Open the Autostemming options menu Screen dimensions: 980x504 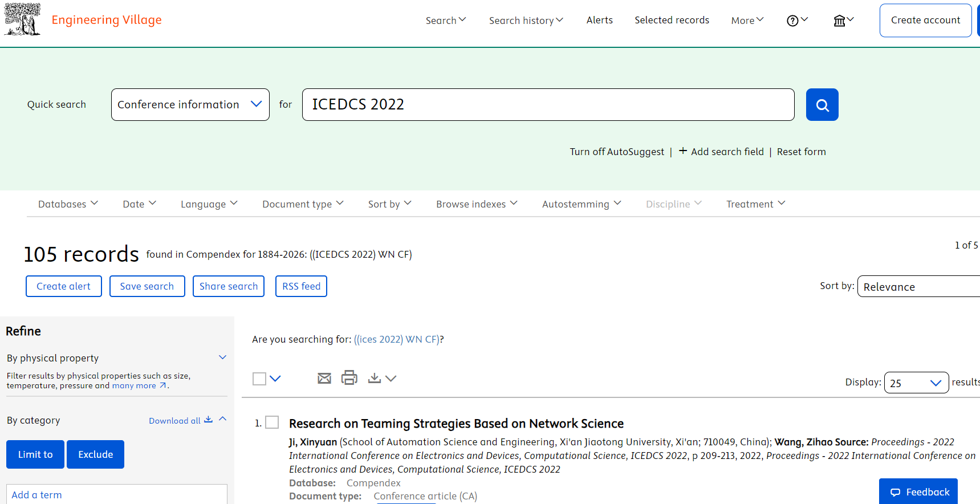(x=582, y=204)
